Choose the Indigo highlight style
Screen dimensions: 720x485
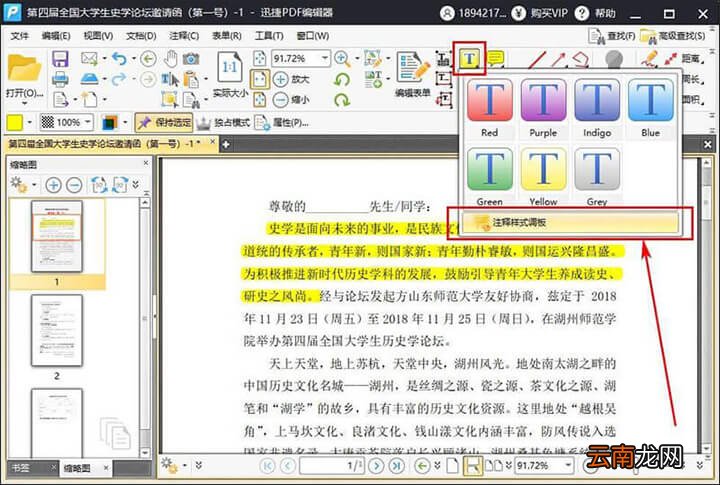point(596,108)
